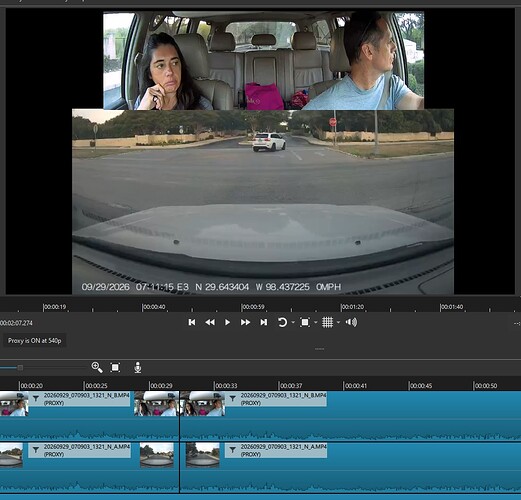Open the zoom level dropdown arrow

pyautogui.click(x=316, y=322)
